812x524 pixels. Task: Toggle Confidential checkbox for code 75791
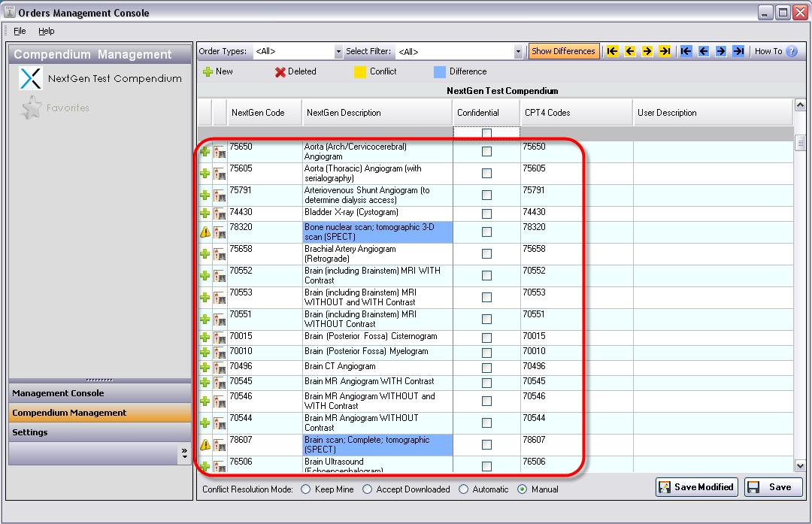[486, 195]
